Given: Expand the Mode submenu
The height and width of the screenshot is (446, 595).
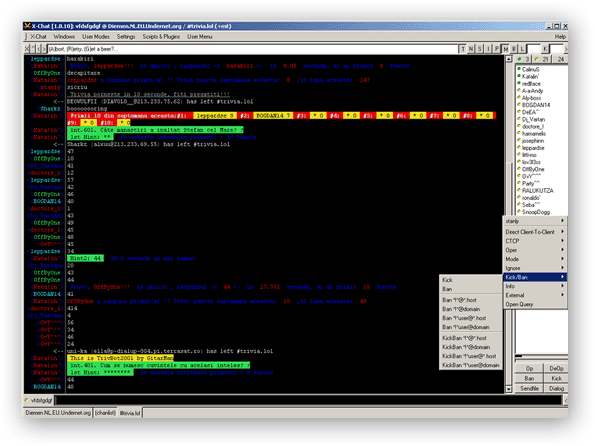Looking at the screenshot, I should tap(535, 259).
